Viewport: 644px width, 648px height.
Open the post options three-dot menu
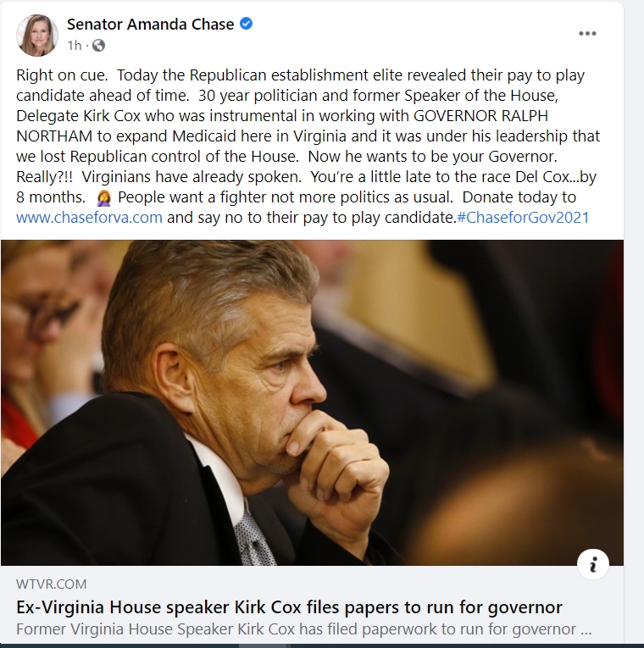click(587, 34)
